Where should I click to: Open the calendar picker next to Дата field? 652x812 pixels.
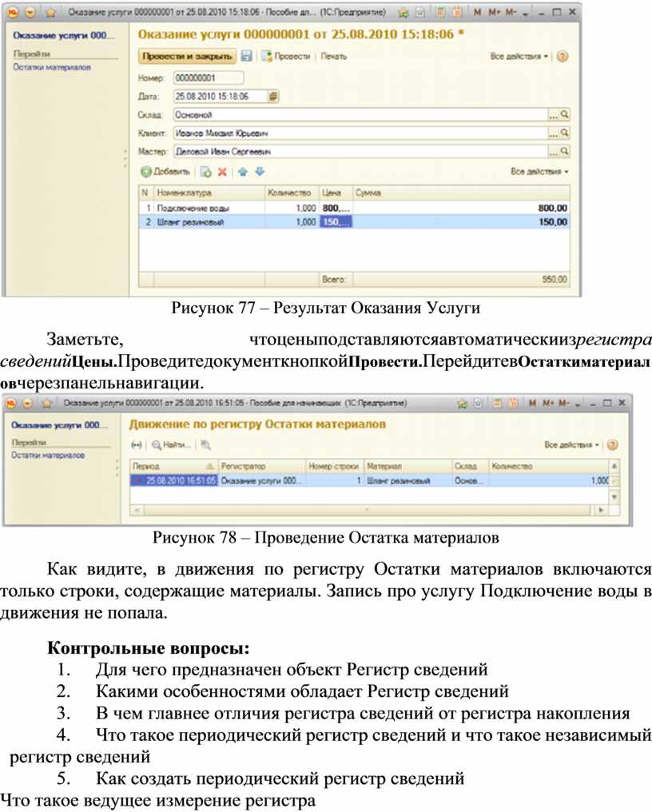(273, 97)
